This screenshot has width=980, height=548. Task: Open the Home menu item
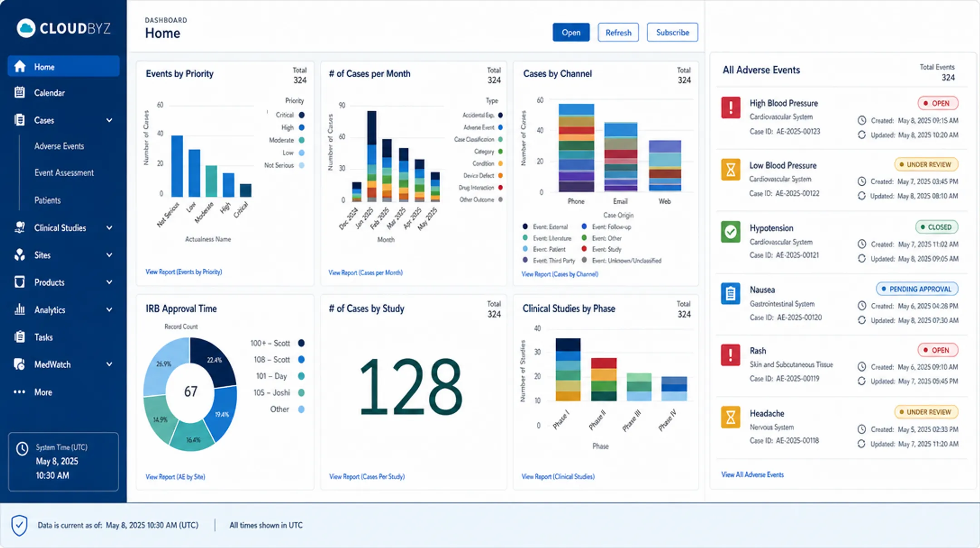point(64,66)
